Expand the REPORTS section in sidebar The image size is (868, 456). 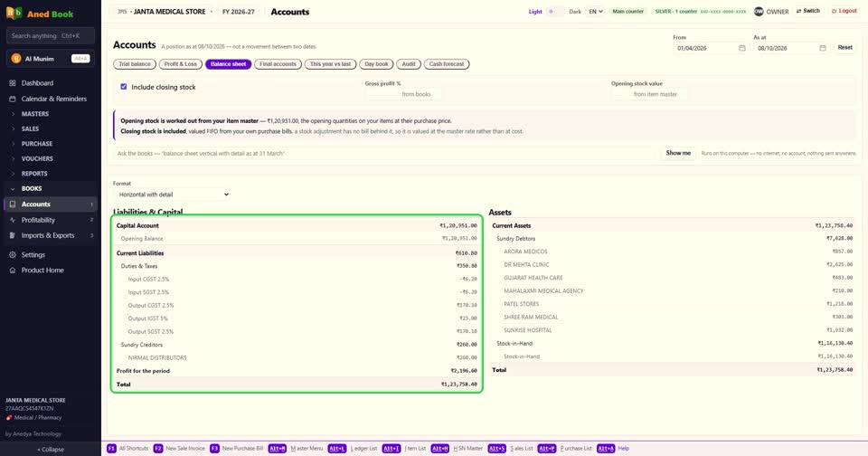click(x=50, y=174)
